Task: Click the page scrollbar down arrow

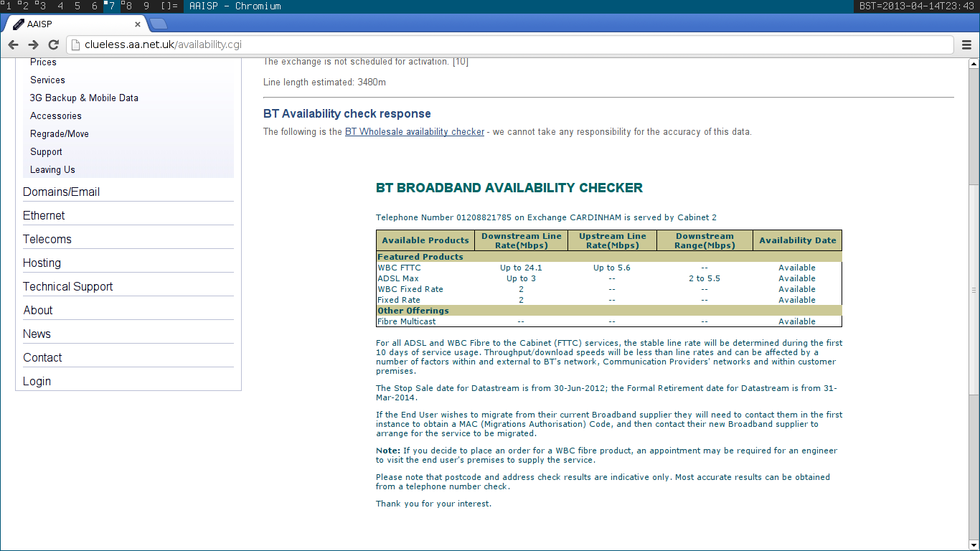Action: [x=974, y=545]
